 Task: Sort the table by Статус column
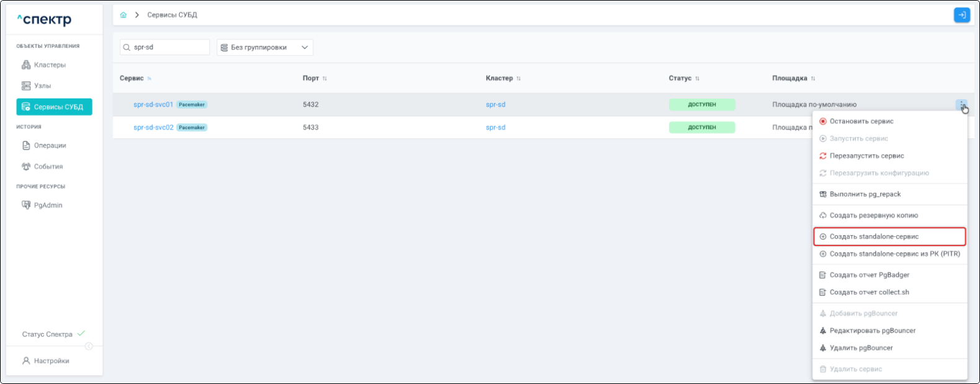(697, 79)
